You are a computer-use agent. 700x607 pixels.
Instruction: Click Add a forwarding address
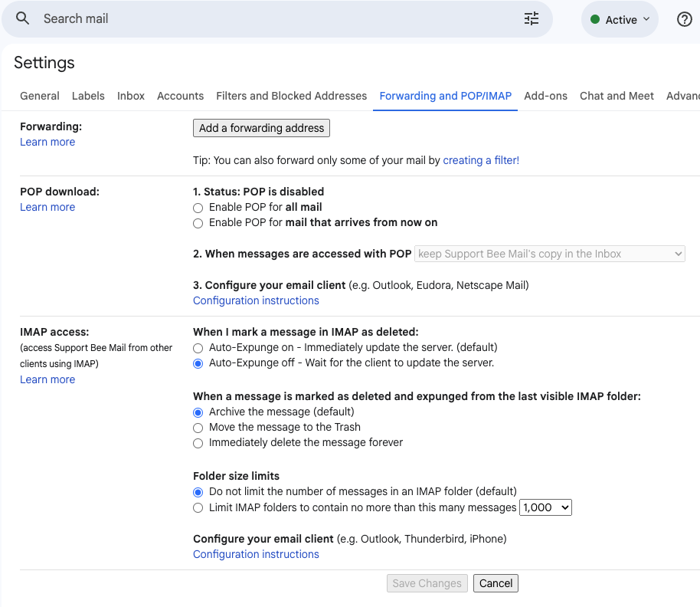coord(261,128)
